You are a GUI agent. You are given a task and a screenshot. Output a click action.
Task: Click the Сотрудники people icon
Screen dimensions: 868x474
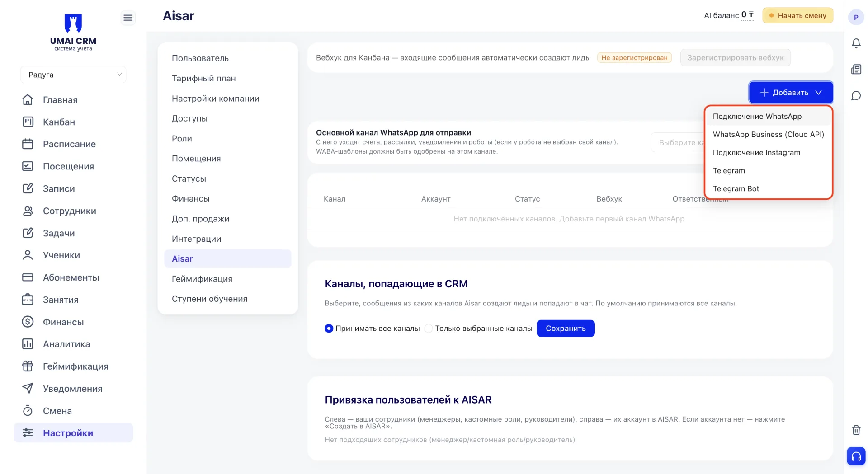pos(28,211)
